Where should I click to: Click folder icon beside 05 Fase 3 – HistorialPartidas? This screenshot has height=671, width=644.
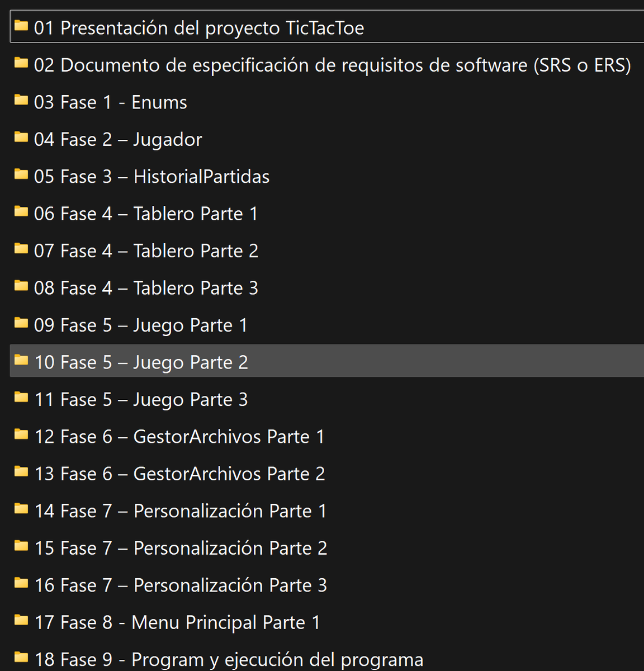click(21, 174)
